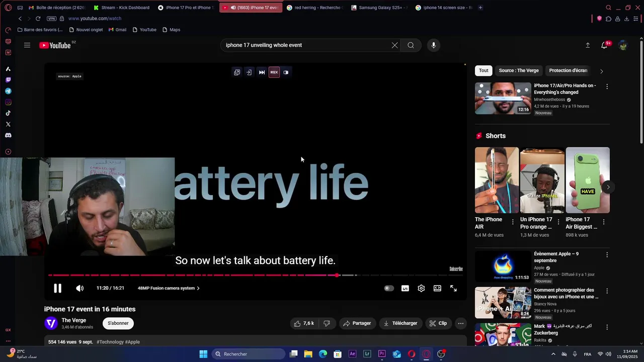Open YouTube notifications bell
Viewport: 644px width, 362px height.
604,45
